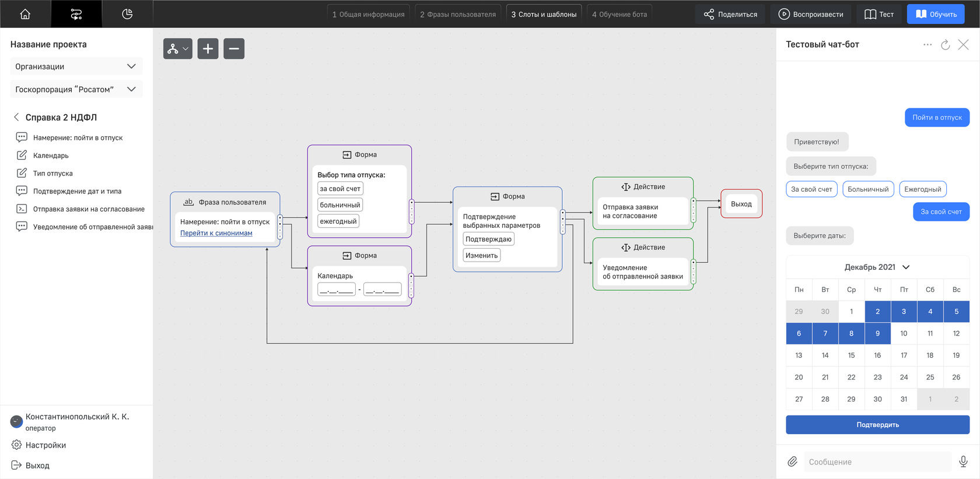Open the graph layout dropdown button
The image size is (980, 479).
point(177,49)
